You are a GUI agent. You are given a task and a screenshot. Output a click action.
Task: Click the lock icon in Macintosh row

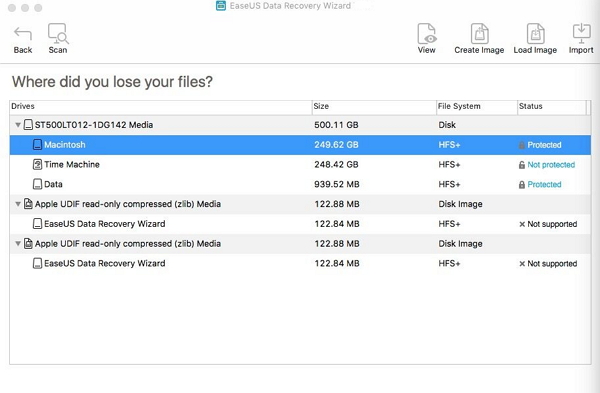(x=522, y=145)
